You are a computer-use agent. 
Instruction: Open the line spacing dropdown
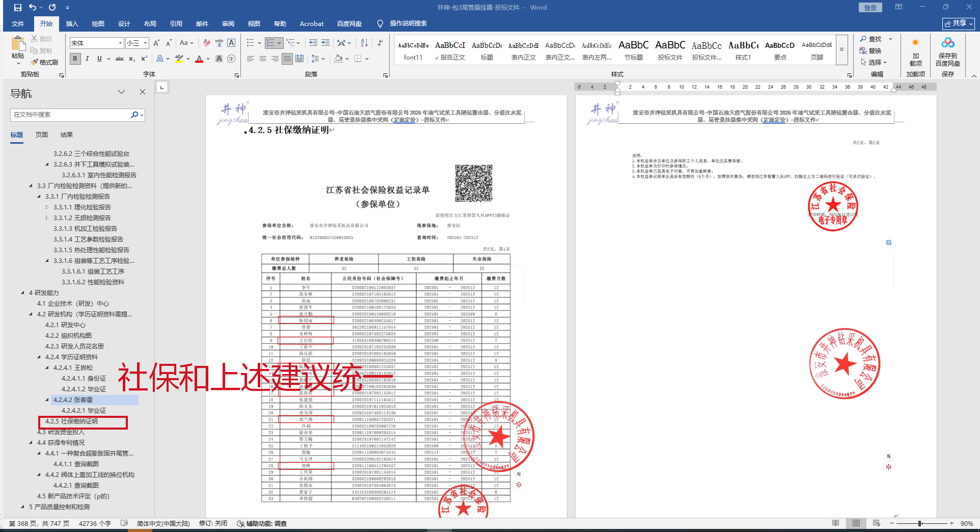tap(318, 59)
